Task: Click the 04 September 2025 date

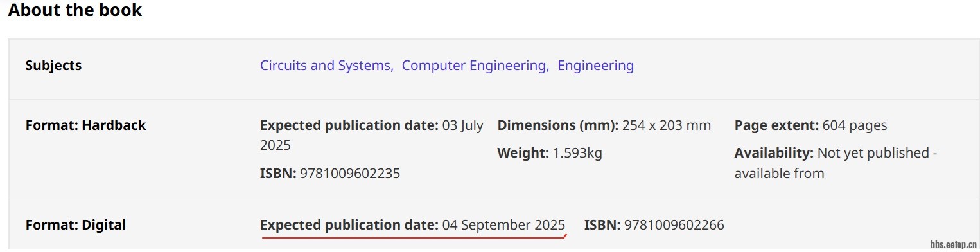Action: pyautogui.click(x=503, y=225)
